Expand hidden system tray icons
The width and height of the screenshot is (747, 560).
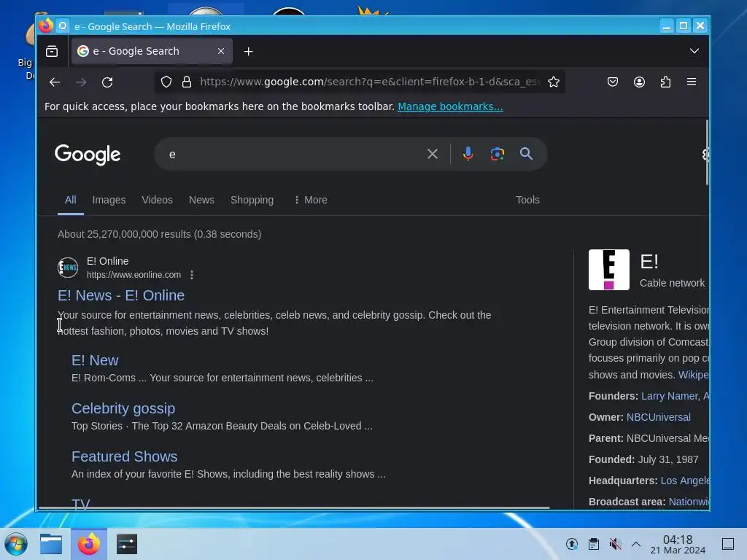pos(636,544)
